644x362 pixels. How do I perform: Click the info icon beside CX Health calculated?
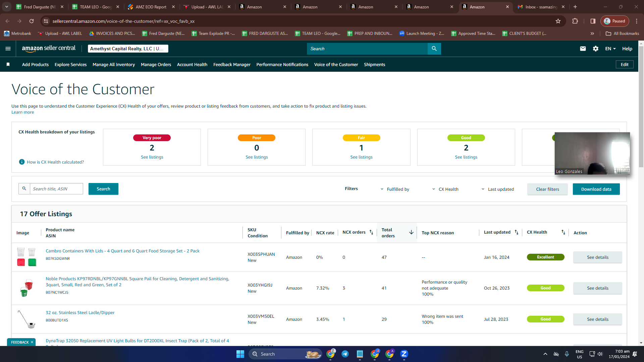22,162
